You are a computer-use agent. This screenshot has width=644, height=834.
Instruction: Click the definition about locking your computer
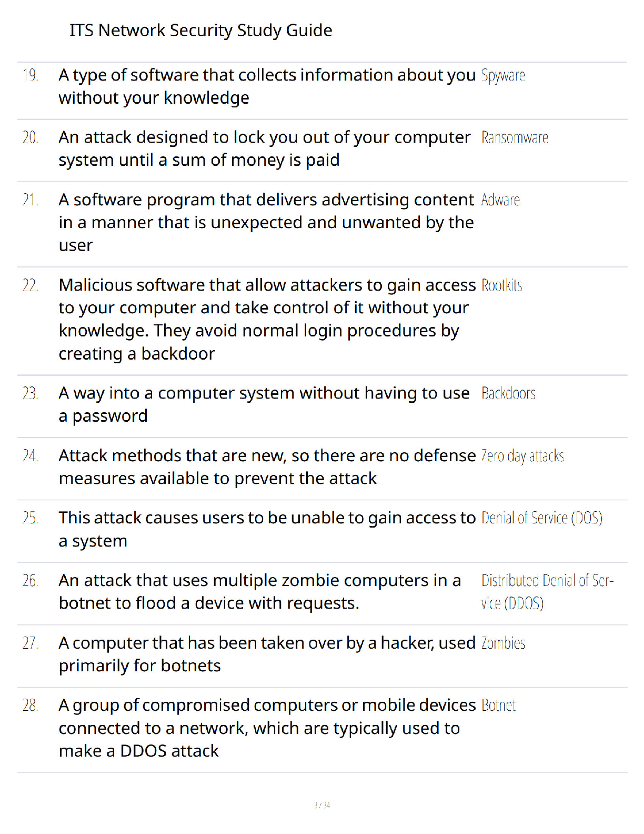[265, 148]
